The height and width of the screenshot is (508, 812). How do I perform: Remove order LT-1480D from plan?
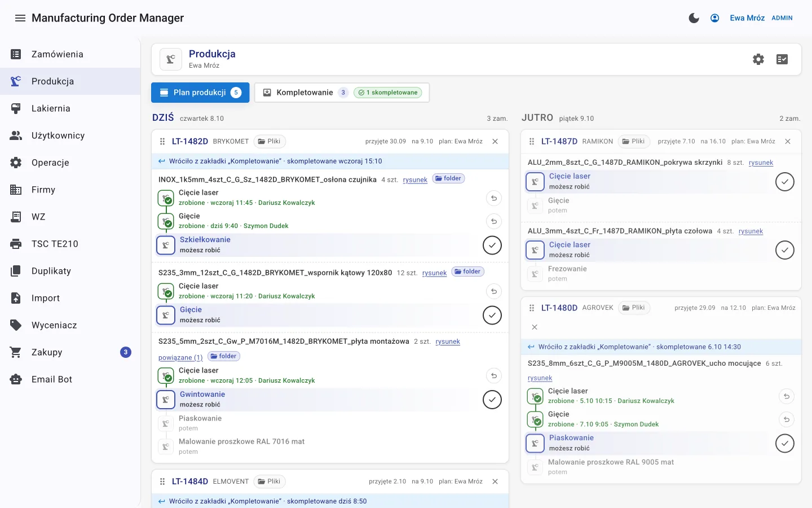coord(535,327)
